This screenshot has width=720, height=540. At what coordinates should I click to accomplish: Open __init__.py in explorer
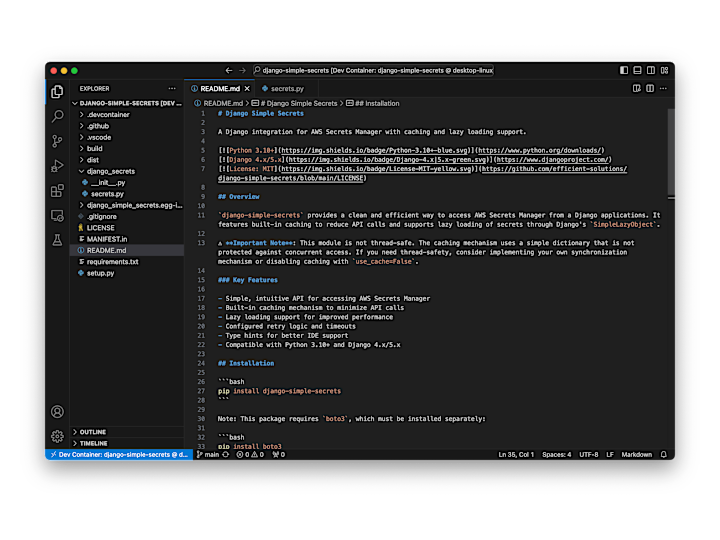pos(127,183)
